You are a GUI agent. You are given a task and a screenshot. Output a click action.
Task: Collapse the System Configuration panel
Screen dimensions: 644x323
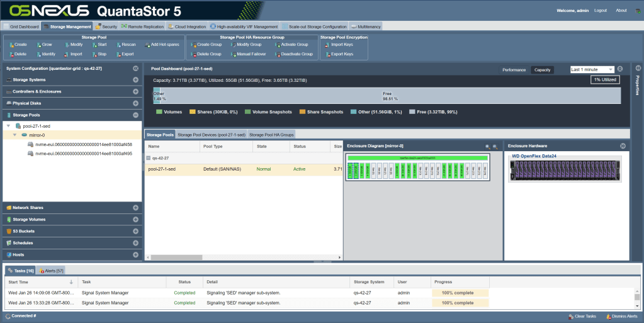tap(135, 68)
